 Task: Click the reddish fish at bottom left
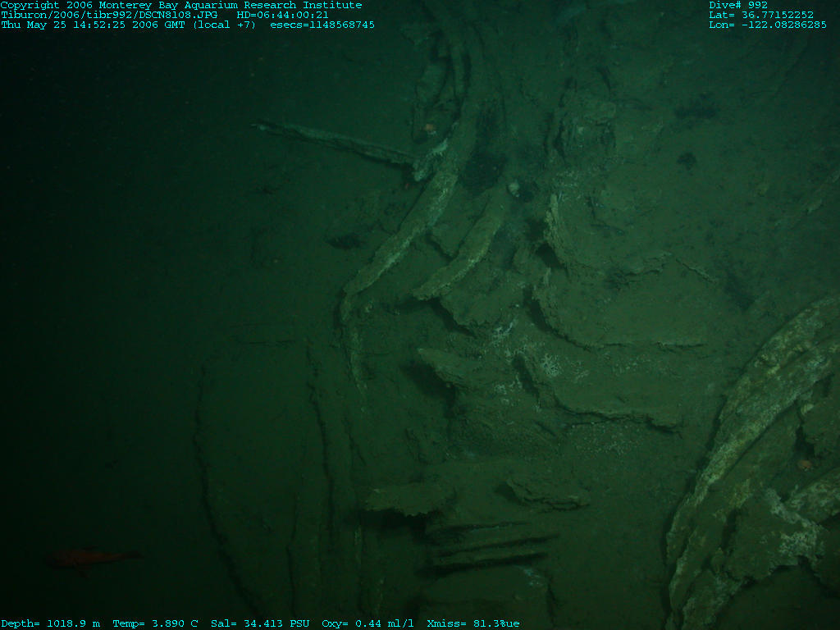[89, 559]
